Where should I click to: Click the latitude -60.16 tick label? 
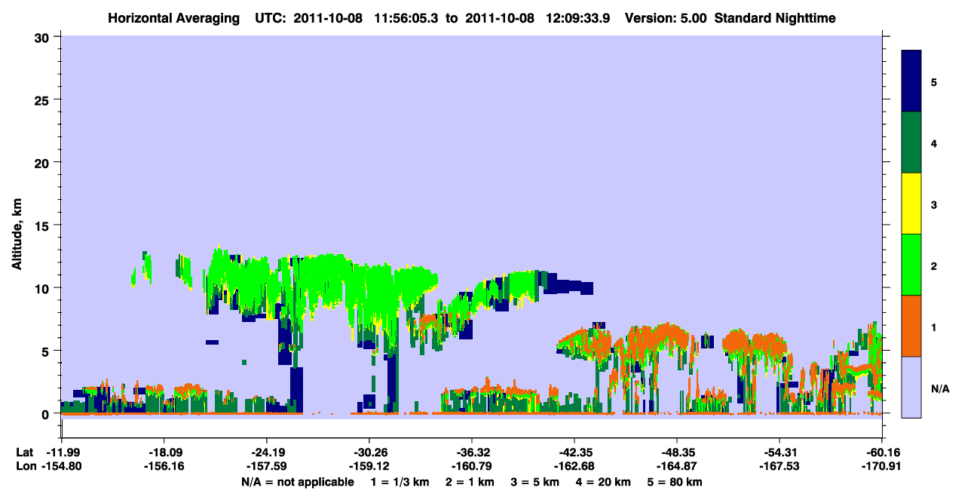(881, 452)
